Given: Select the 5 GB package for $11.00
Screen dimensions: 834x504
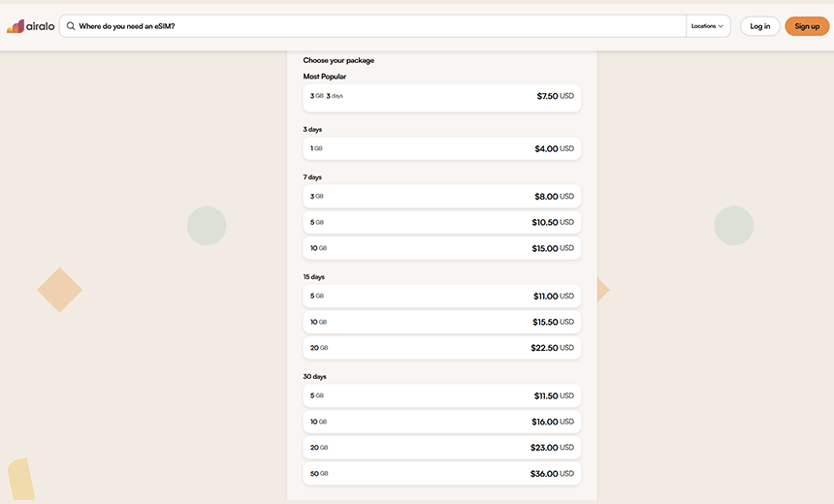Looking at the screenshot, I should point(442,296).
